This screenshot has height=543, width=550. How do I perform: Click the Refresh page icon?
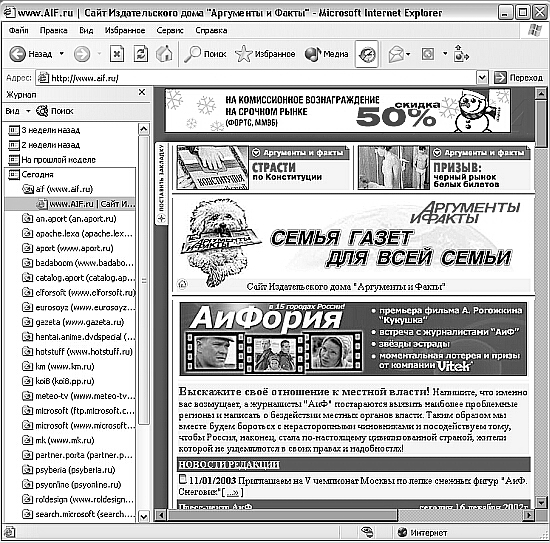point(141,54)
